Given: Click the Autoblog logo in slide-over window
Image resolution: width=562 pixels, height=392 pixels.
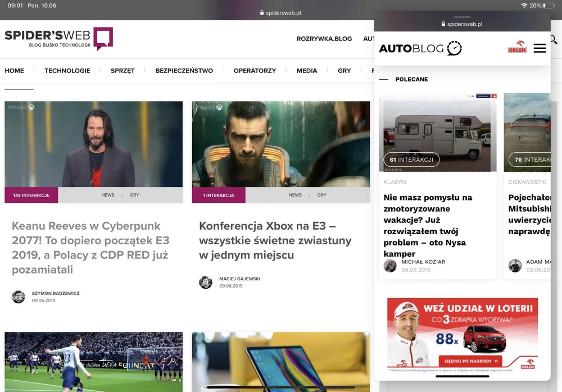Looking at the screenshot, I should click(x=420, y=48).
